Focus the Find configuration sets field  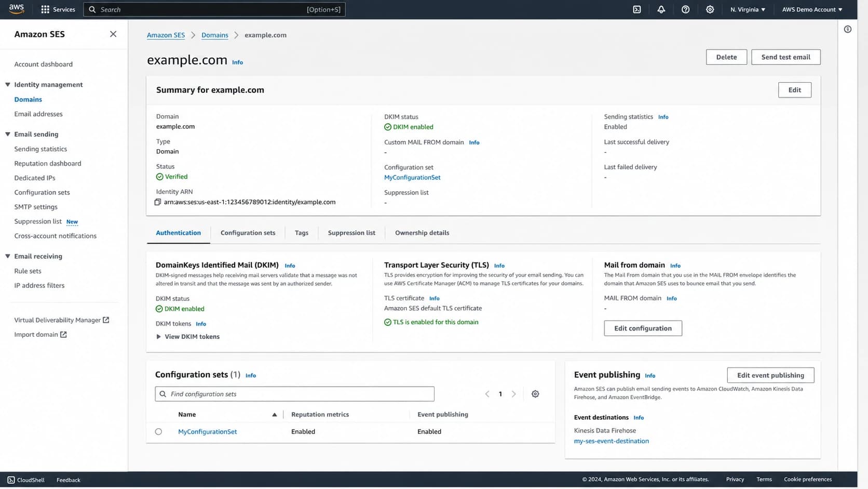tap(294, 394)
